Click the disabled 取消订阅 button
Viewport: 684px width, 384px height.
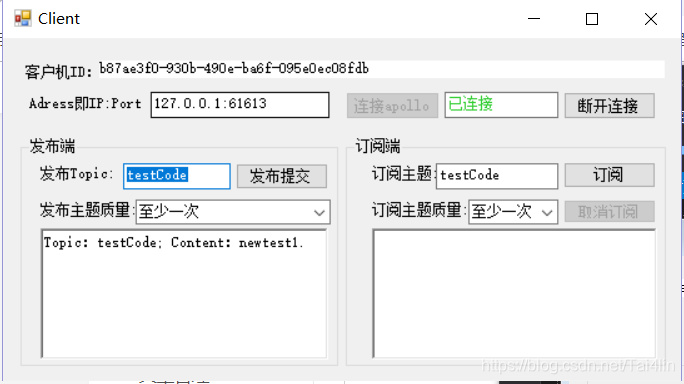609,212
